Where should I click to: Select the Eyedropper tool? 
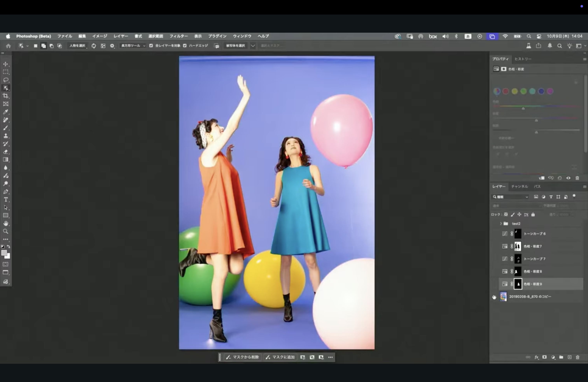click(x=6, y=112)
